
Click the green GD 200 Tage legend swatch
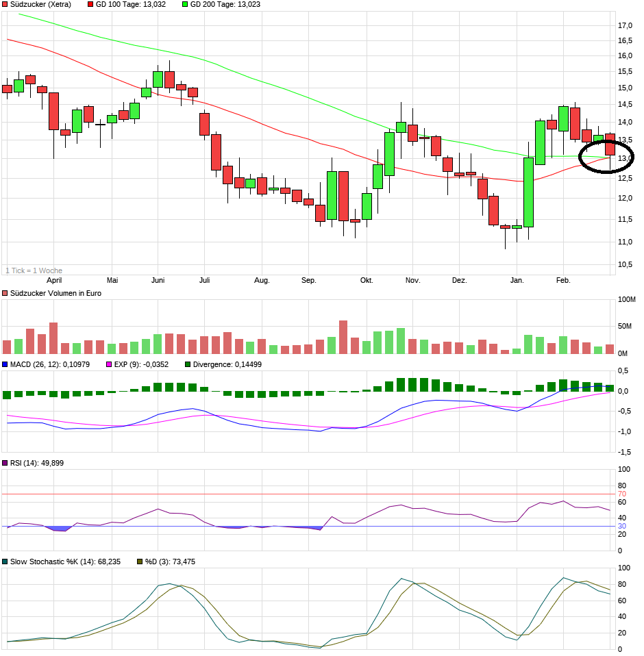coord(185,4)
